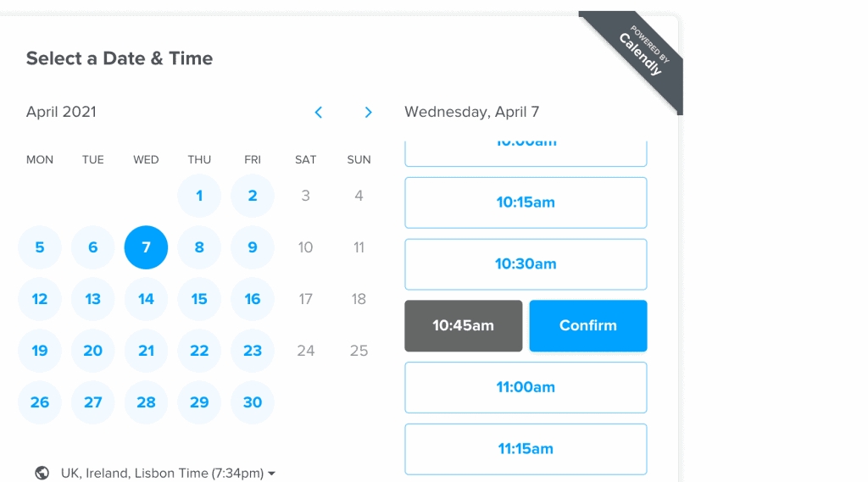The image size is (868, 482).
Task: Go to the next month arrow
Action: 368,112
